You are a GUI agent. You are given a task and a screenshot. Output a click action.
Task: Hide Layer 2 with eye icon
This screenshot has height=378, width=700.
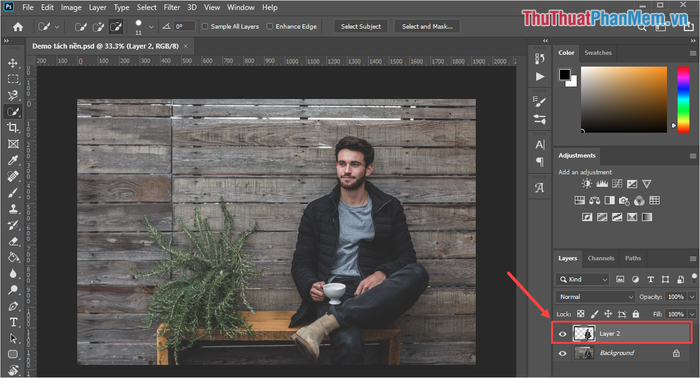pyautogui.click(x=562, y=334)
